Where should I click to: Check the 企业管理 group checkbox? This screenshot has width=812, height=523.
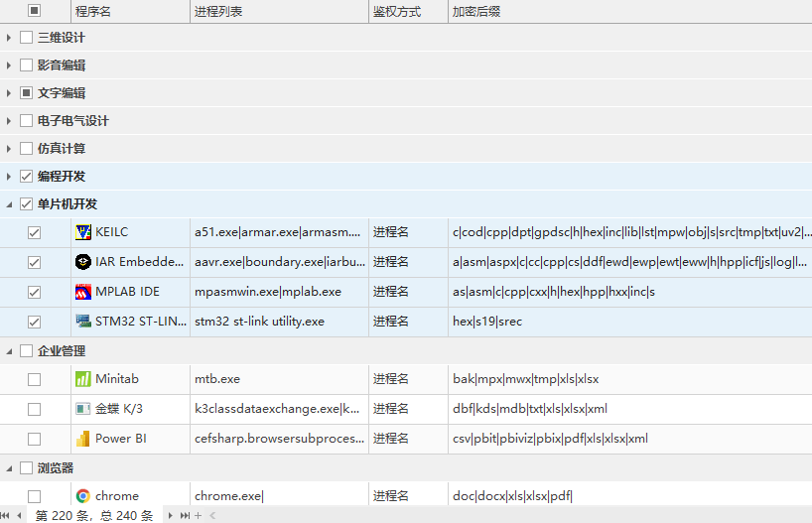tap(26, 350)
